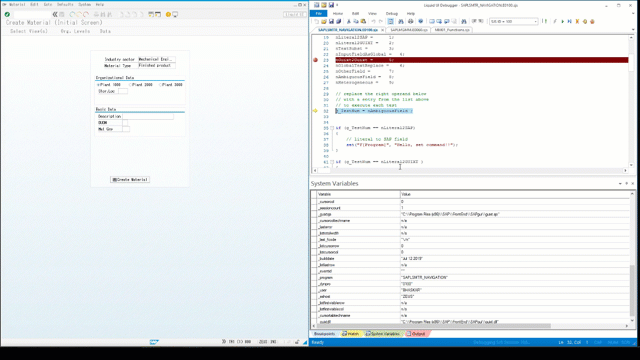Click the Stor.Loc input field

pyautogui.click(x=123, y=91)
